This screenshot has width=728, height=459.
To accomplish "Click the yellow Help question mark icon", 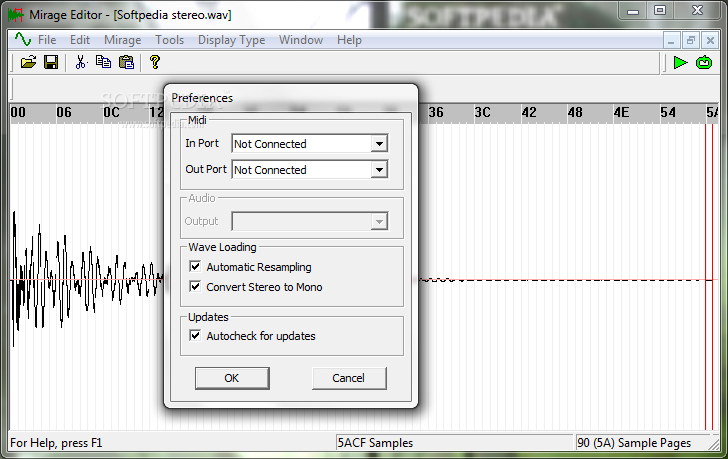I will click(x=155, y=62).
